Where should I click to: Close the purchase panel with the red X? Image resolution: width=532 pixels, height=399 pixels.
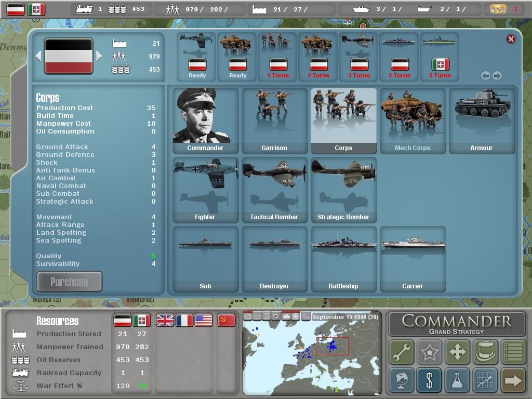511,39
